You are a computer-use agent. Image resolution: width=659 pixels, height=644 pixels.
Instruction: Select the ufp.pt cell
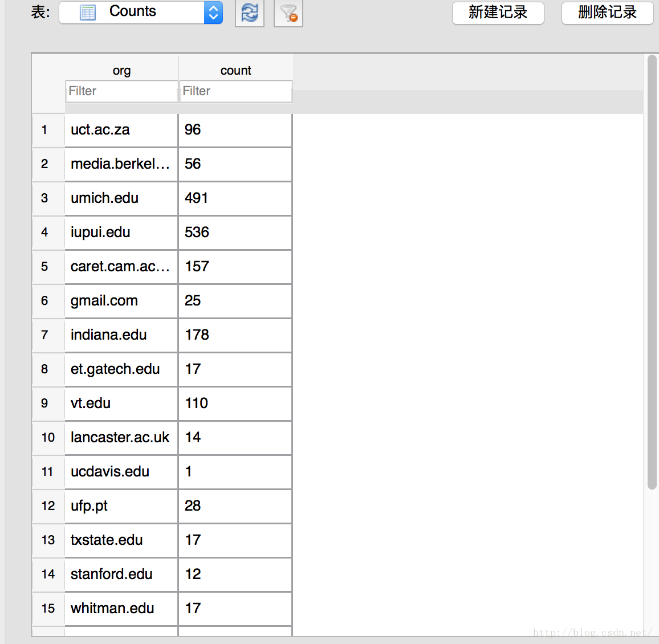point(121,506)
